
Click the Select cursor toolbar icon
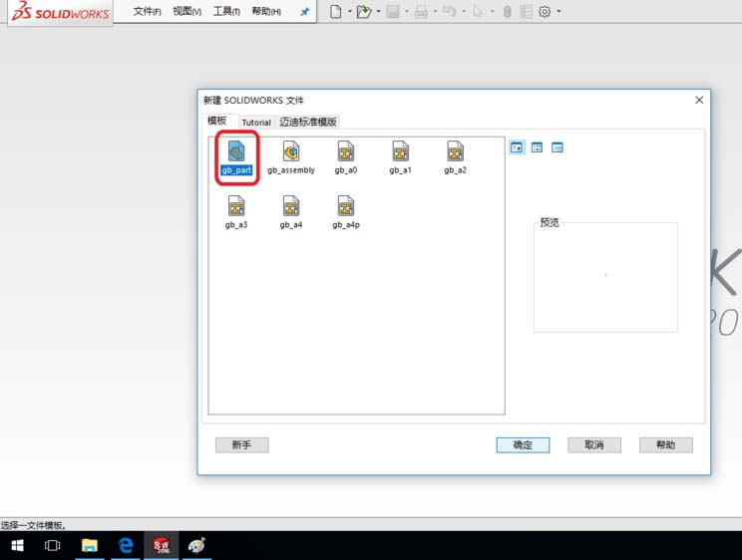478,11
